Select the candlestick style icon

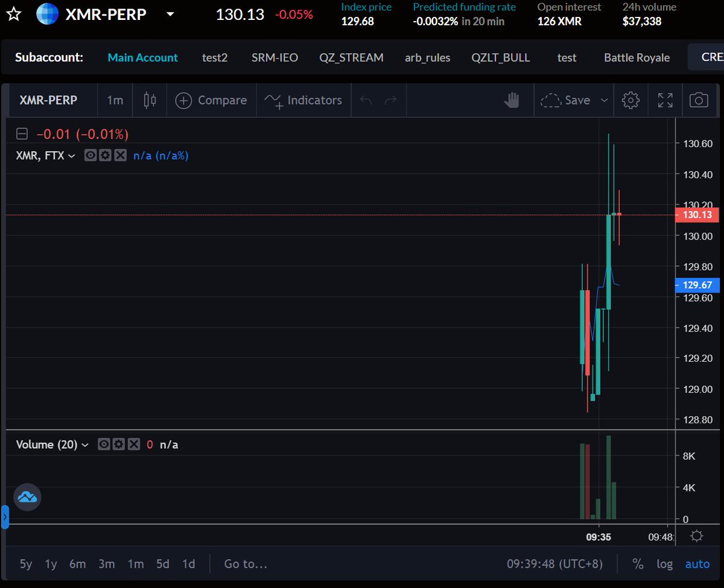[149, 100]
